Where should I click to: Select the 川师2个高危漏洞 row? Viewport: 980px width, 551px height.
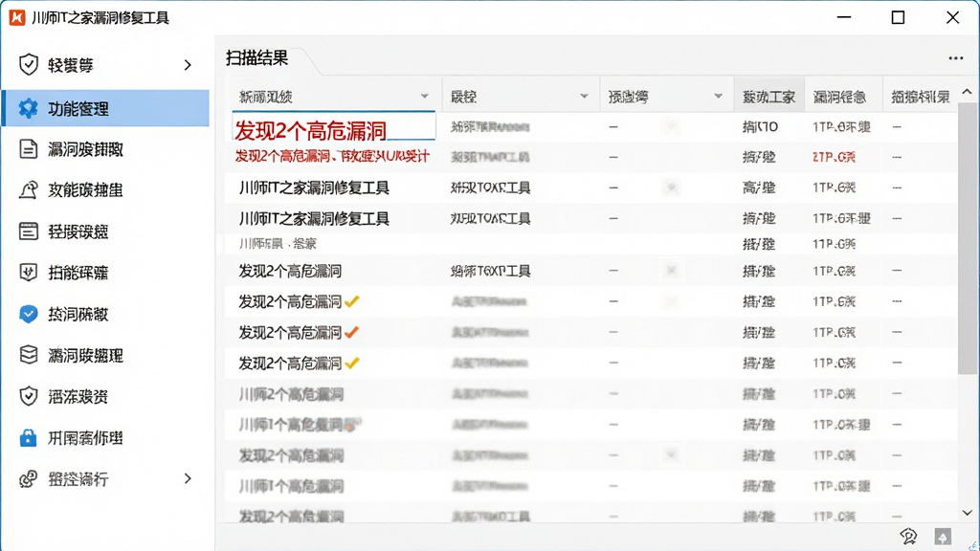coord(590,394)
